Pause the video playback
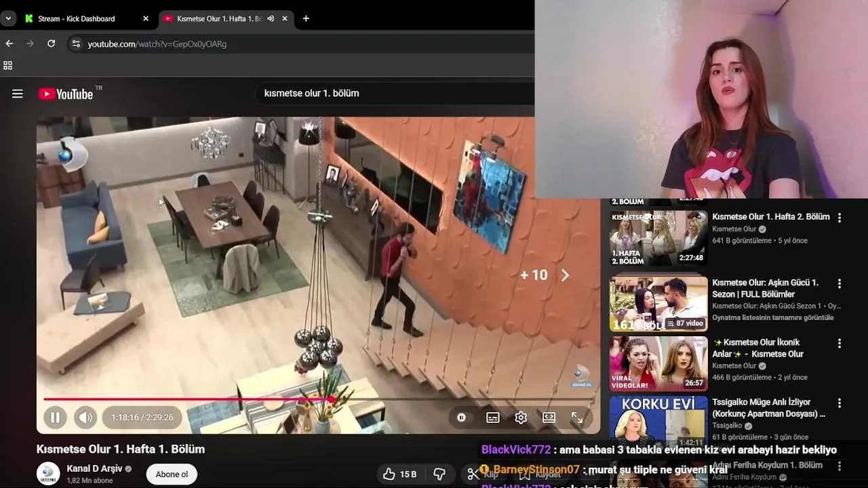The height and width of the screenshot is (488, 868). [x=55, y=418]
